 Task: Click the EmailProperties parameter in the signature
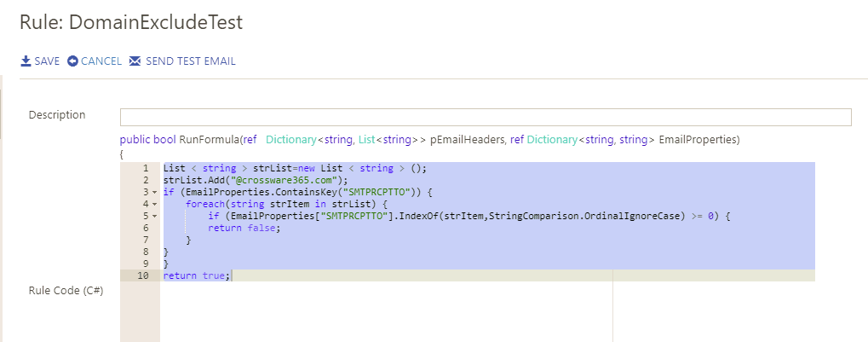tap(698, 140)
